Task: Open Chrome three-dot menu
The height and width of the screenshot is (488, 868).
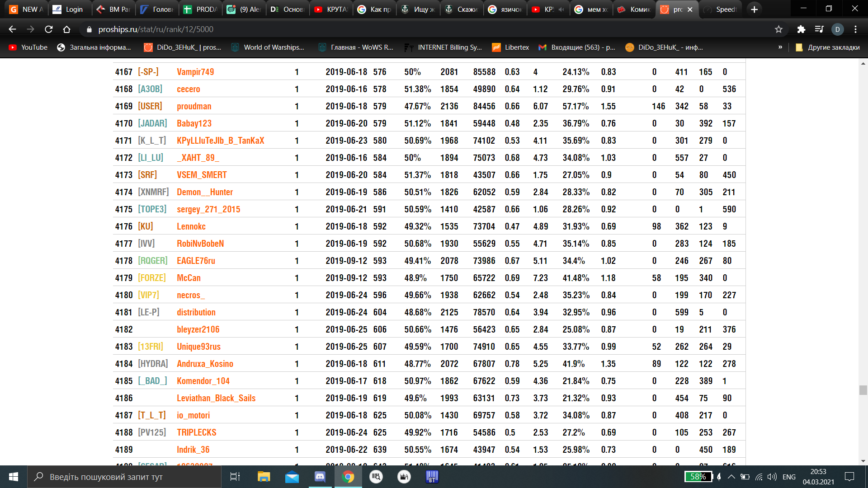Action: pos(855,29)
